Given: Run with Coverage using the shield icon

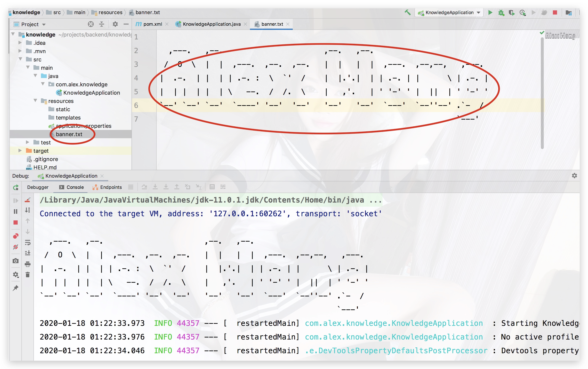Looking at the screenshot, I should tap(512, 12).
